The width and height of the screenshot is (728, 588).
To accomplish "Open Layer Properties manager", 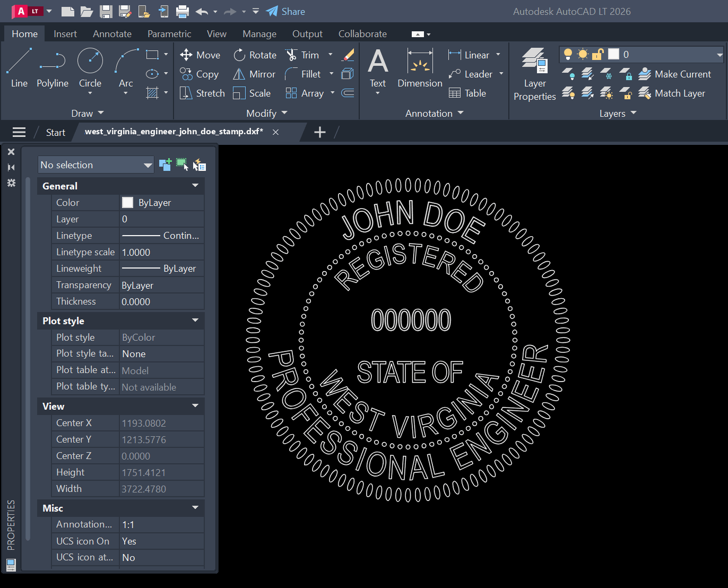I will coord(535,74).
